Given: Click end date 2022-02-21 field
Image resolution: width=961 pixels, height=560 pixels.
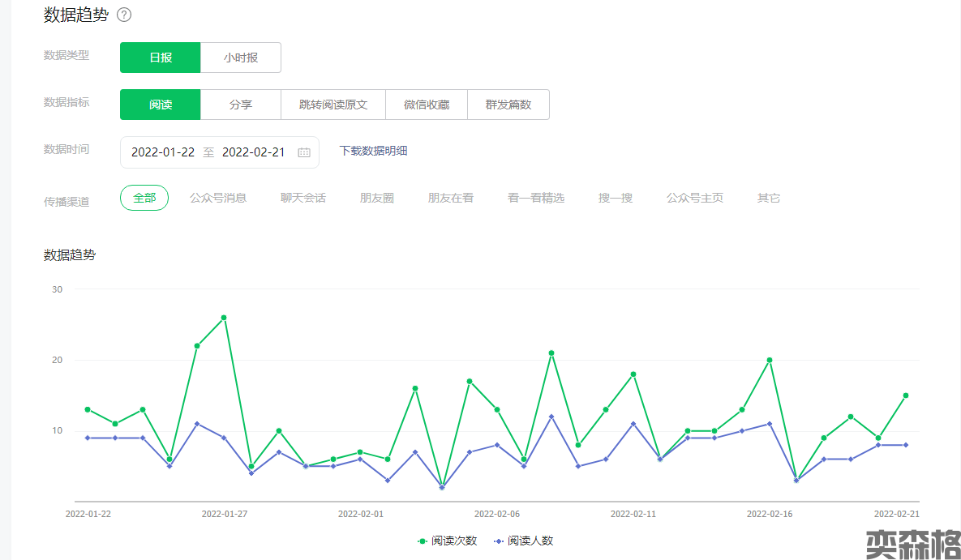Looking at the screenshot, I should point(253,152).
